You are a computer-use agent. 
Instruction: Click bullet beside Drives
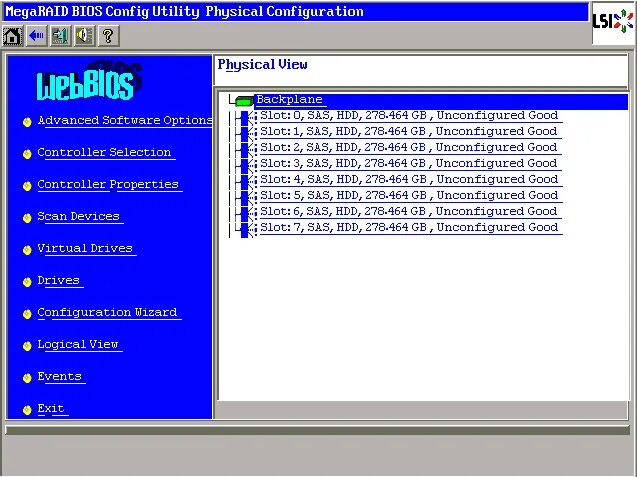tap(27, 282)
